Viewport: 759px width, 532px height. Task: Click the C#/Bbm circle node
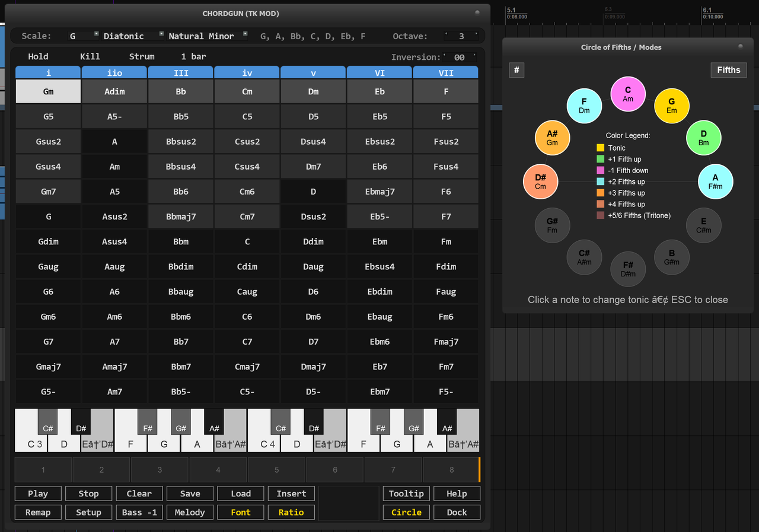coord(584,257)
